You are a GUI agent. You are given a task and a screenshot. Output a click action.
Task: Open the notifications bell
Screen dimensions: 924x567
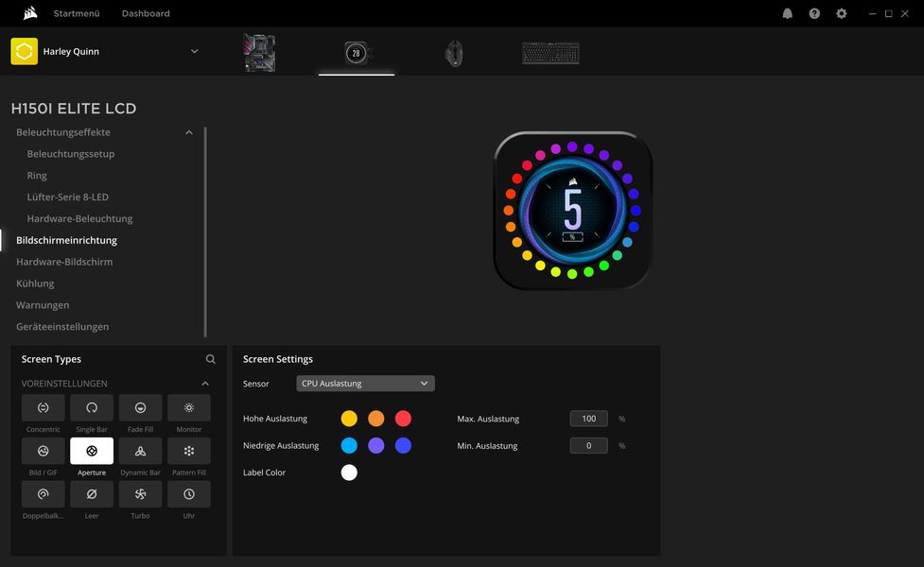coord(787,13)
